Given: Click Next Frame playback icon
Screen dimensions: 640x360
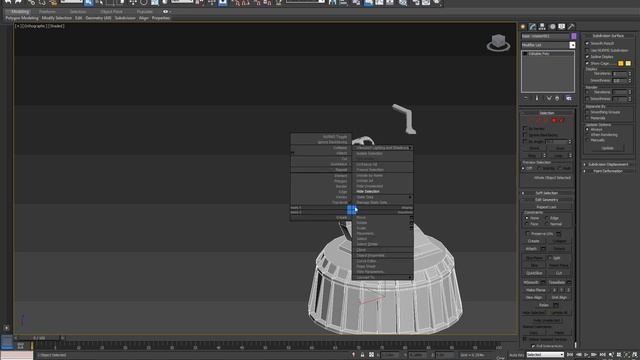Looking at the screenshot, I should pos(594,355).
